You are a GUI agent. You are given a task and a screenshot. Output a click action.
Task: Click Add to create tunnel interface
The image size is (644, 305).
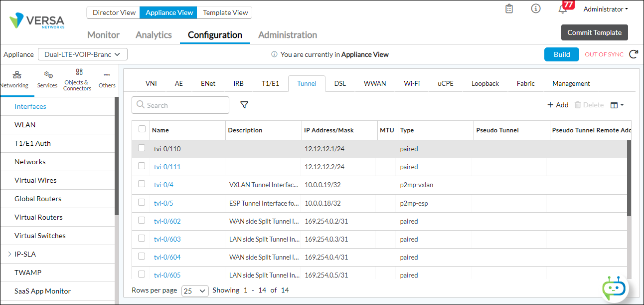coord(558,105)
